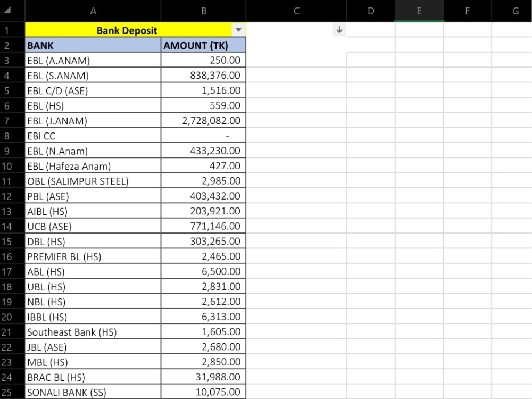Click the BANK header cell
Image resolution: width=532 pixels, height=399 pixels.
(x=93, y=45)
